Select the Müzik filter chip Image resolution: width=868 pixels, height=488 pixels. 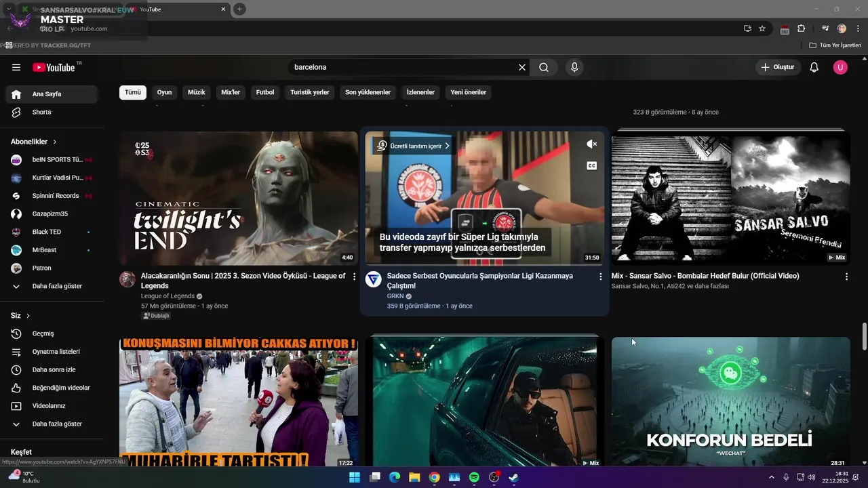point(197,92)
